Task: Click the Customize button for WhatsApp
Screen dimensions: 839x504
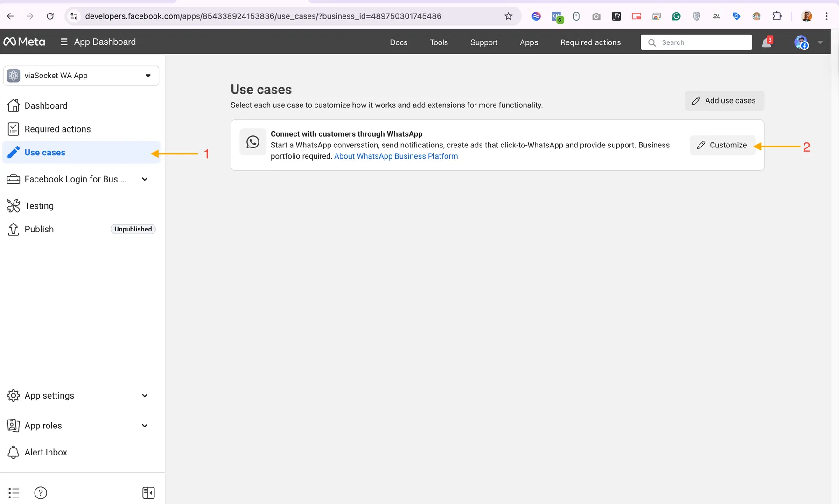Action: (722, 145)
